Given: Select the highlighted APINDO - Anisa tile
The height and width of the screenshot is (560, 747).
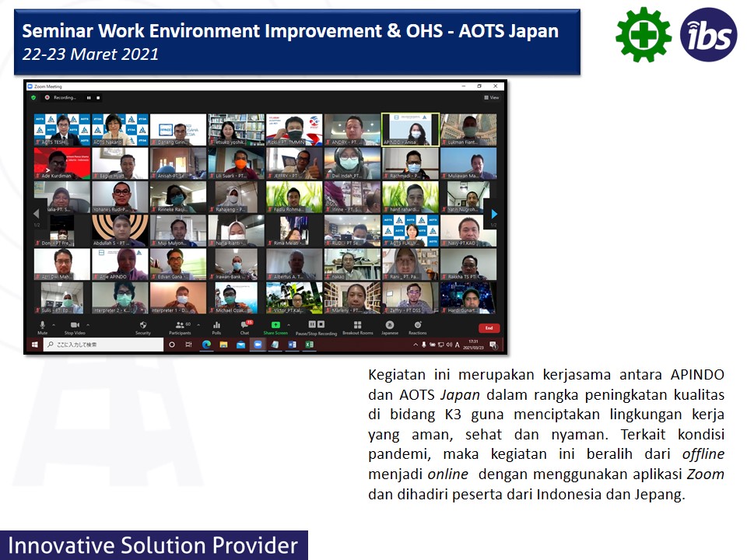Looking at the screenshot, I should click(x=410, y=129).
